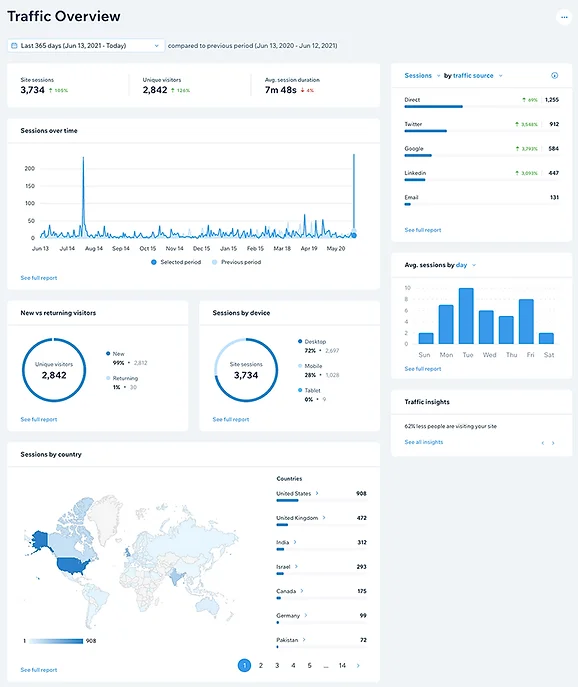Open See full report under New vs returning visitors
Screen dimensions: 578x687
coord(39,419)
